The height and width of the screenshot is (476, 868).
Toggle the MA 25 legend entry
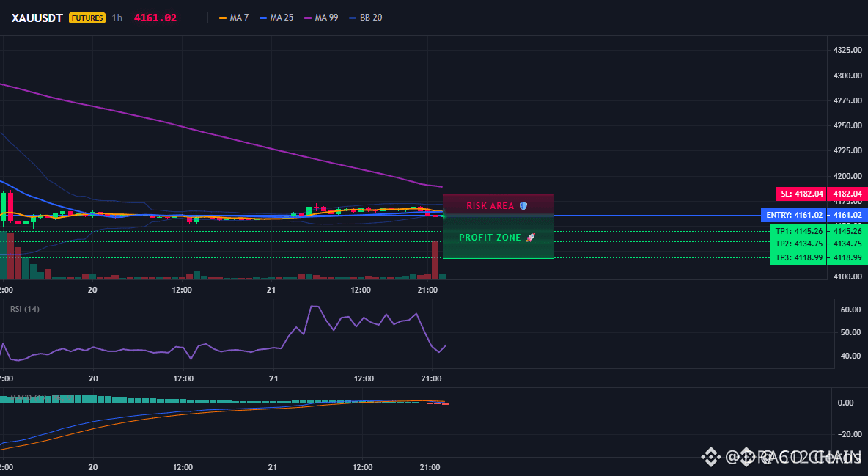(276, 18)
